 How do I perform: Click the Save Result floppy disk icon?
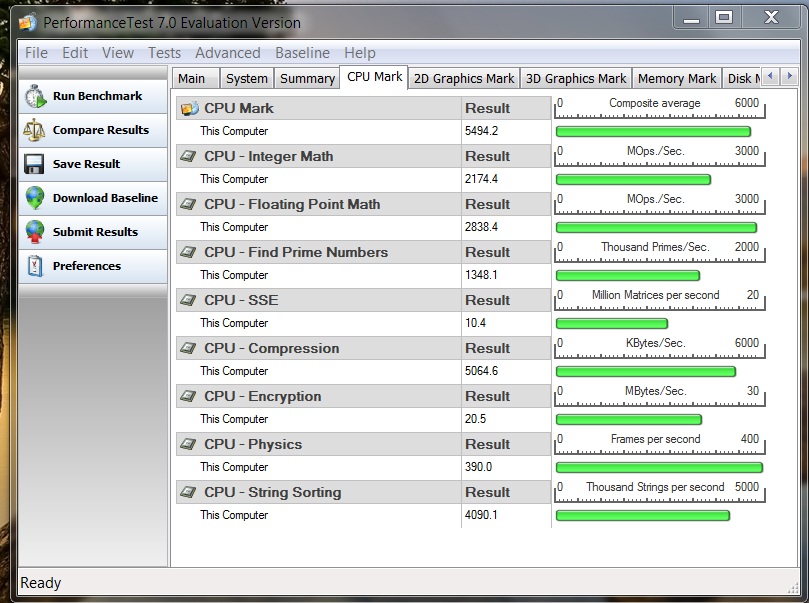34,164
